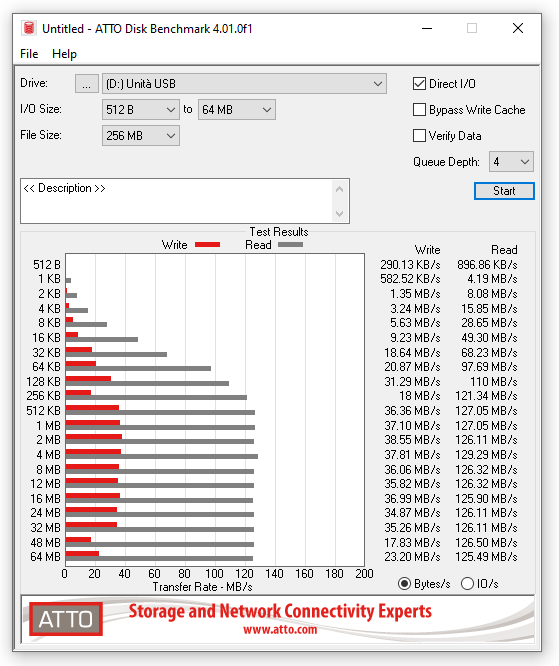
Task: Click the 17.83 MB/s write value
Action: [412, 543]
